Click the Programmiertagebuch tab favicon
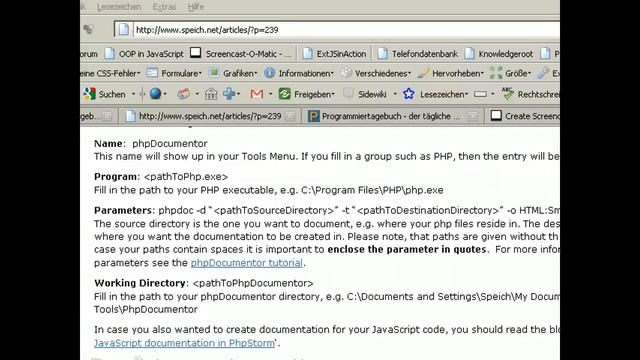 pyautogui.click(x=313, y=116)
